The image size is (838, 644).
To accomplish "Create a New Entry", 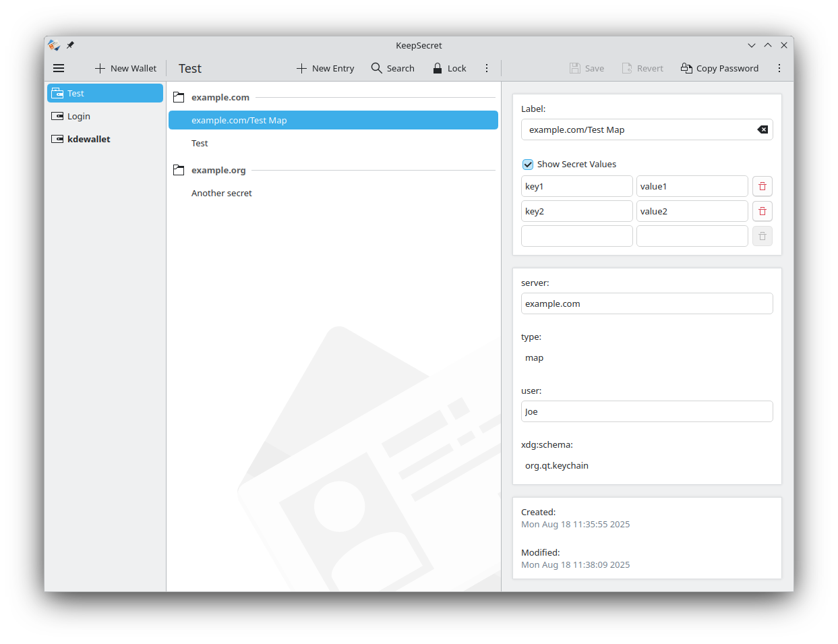I will 326,68.
